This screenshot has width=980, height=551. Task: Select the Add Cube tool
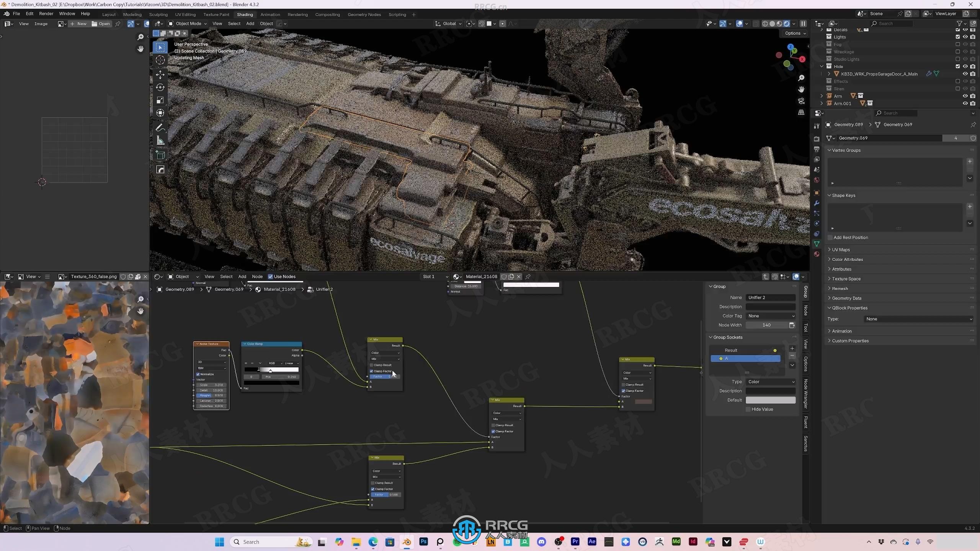pyautogui.click(x=160, y=155)
